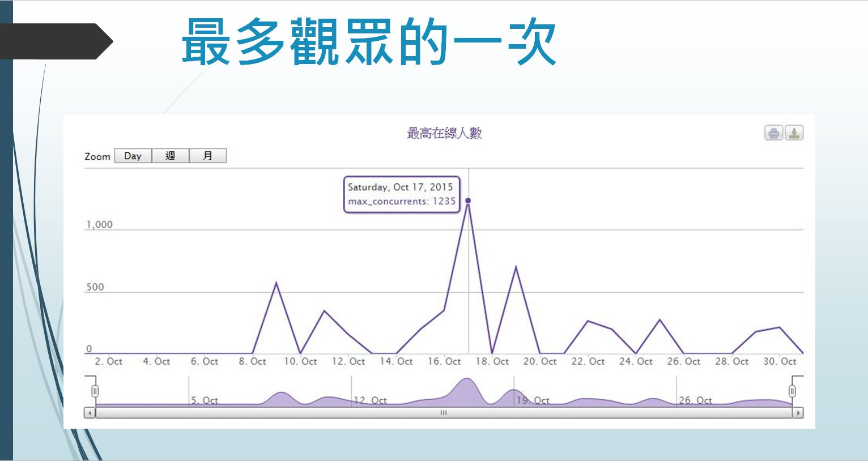This screenshot has height=461, width=868.
Task: Select the right navigator range handle
Action: click(792, 391)
